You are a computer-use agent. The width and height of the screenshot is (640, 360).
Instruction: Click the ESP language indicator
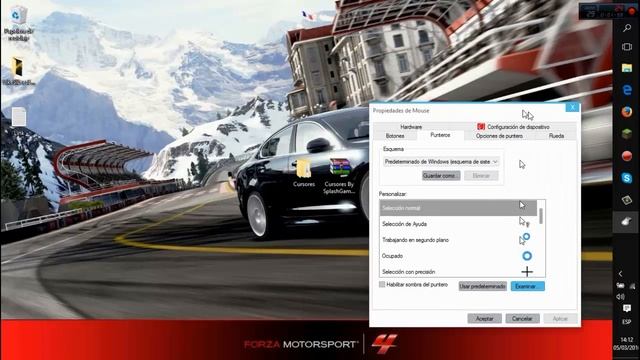tap(627, 322)
